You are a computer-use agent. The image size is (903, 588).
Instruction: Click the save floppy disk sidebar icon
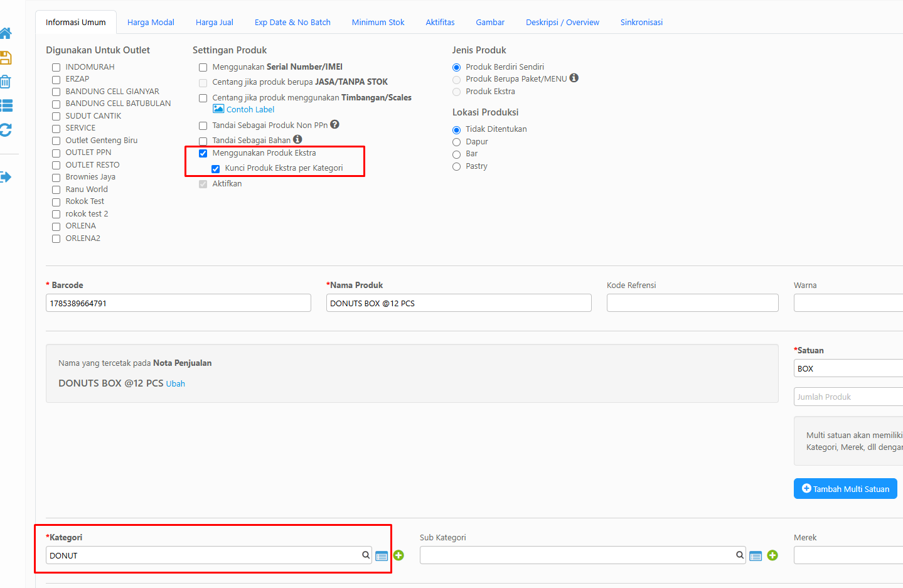coord(5,58)
